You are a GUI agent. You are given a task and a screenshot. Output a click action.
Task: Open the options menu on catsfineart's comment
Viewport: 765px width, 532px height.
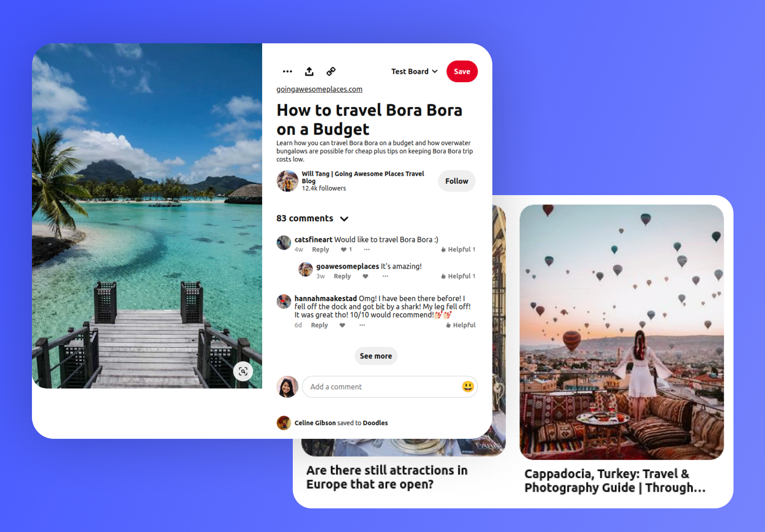click(x=367, y=249)
